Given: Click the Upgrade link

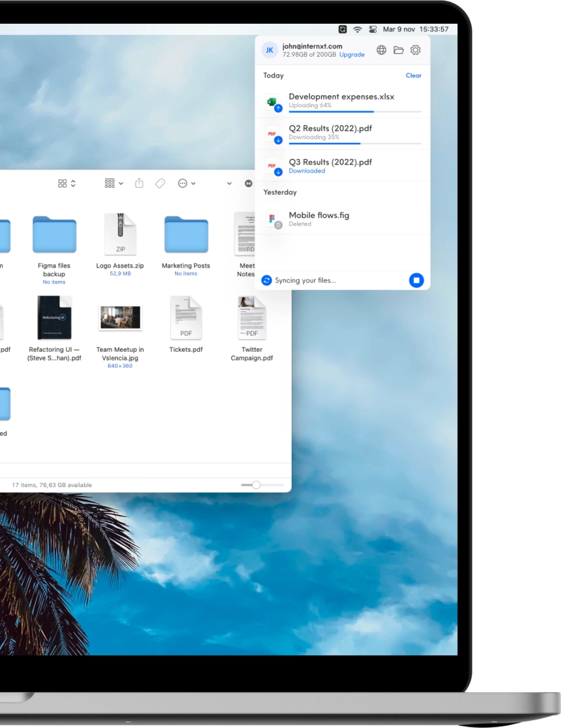Looking at the screenshot, I should point(352,55).
